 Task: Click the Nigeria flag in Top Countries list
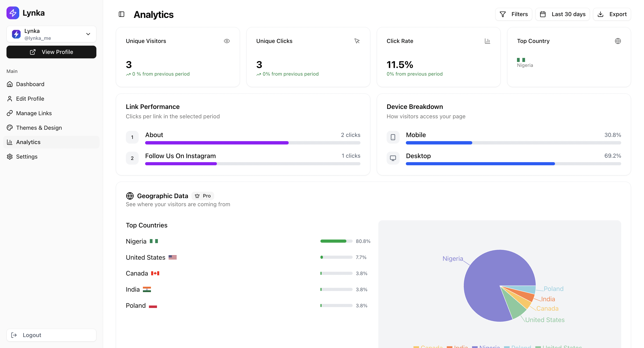click(154, 241)
